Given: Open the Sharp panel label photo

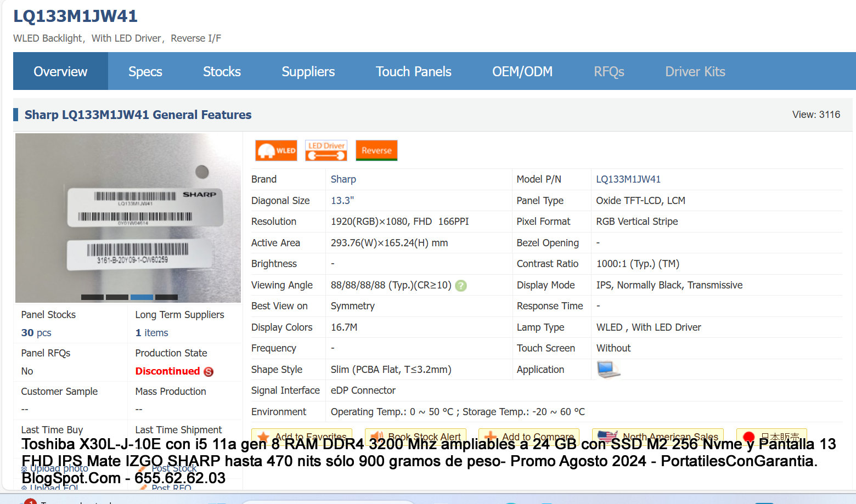Looking at the screenshot, I should coord(128,218).
